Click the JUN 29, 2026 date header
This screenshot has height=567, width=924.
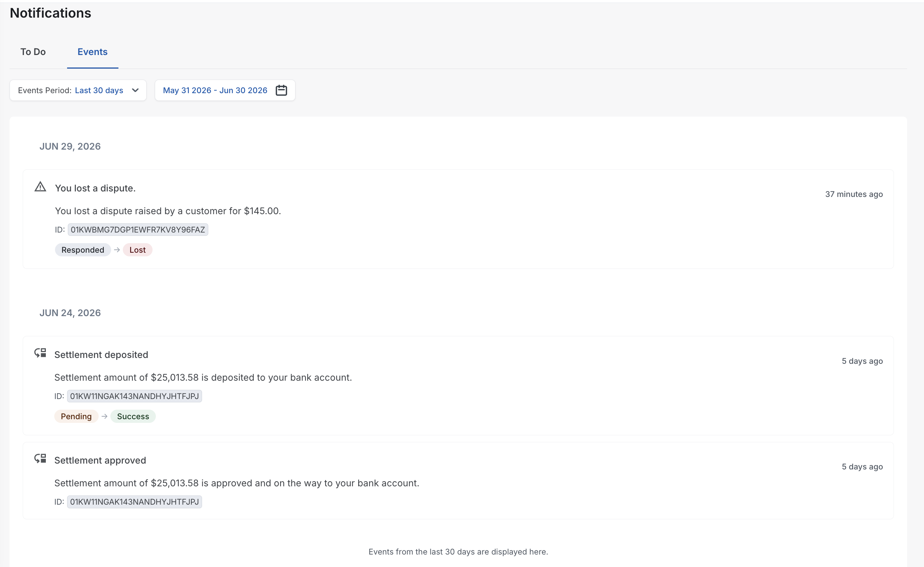click(x=70, y=146)
